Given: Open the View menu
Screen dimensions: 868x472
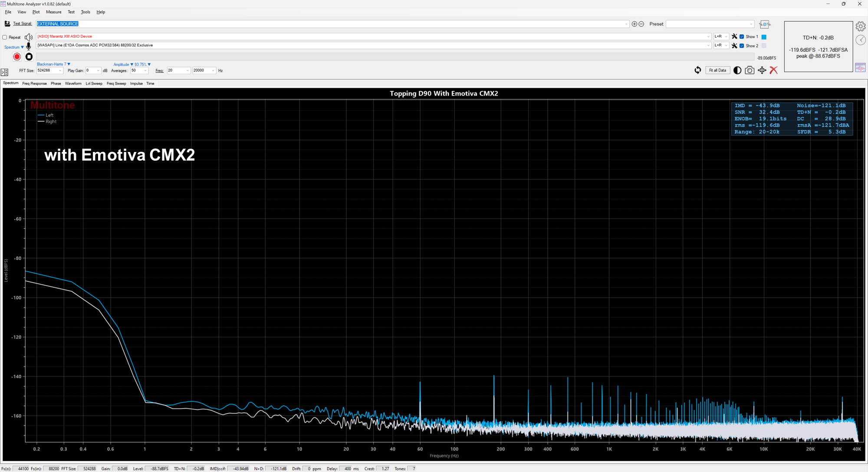Looking at the screenshot, I should pos(22,12).
